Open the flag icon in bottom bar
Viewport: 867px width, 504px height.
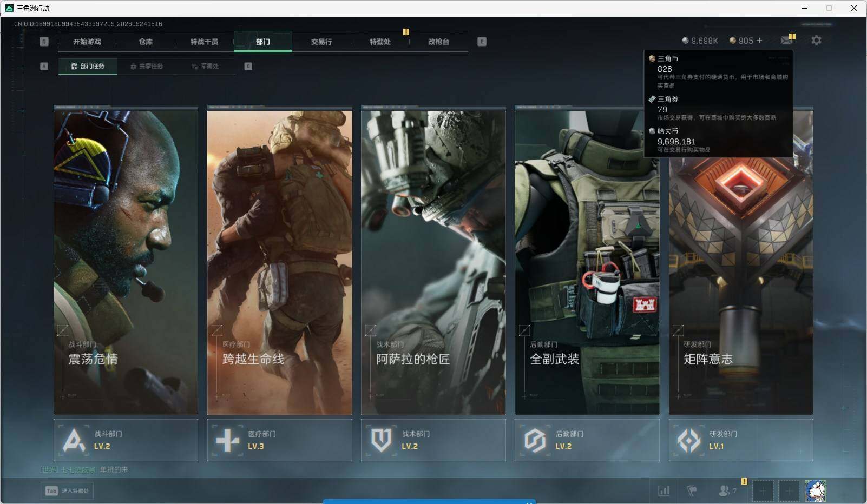[692, 491]
